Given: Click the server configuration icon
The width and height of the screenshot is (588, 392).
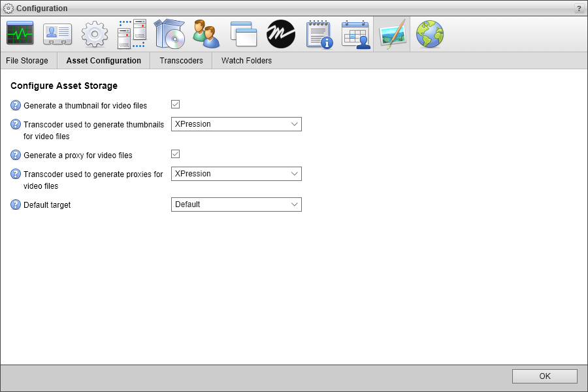Looking at the screenshot, I should [x=131, y=33].
